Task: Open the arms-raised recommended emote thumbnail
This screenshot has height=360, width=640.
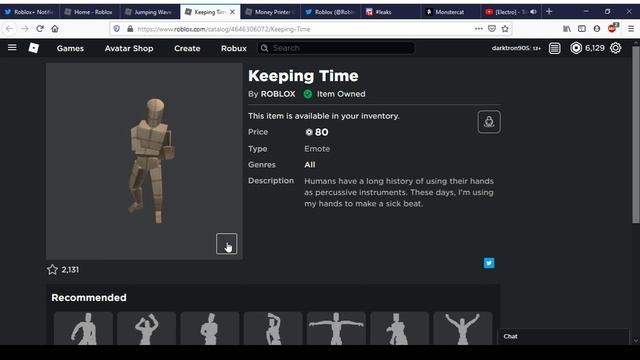Action: tap(463, 329)
